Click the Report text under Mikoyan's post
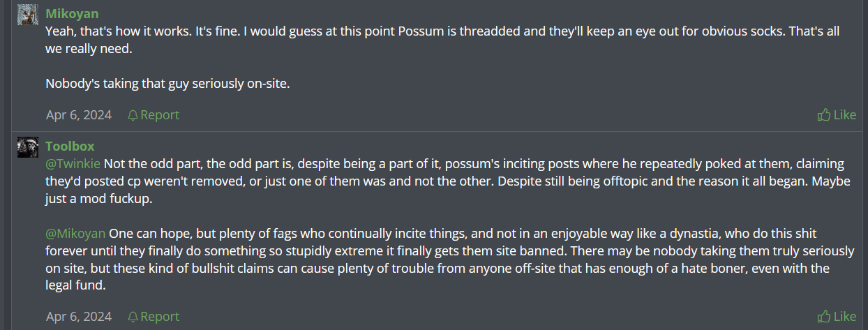This screenshot has width=868, height=330. (160, 115)
